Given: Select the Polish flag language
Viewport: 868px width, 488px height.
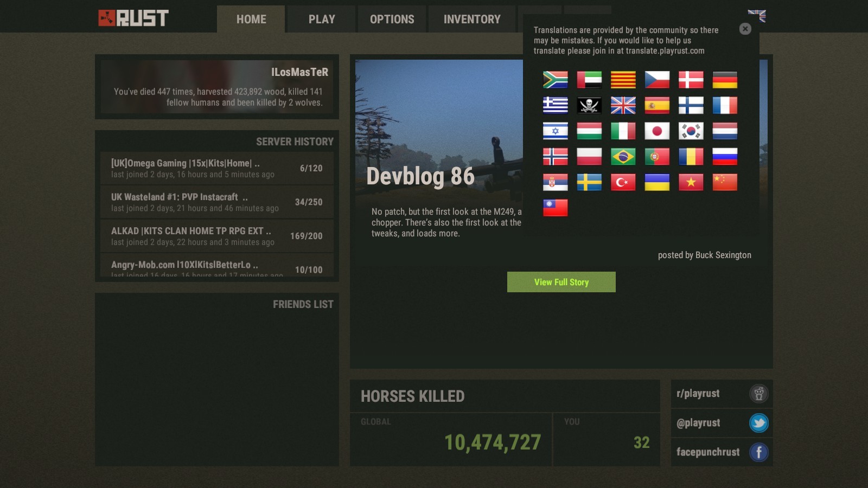Looking at the screenshot, I should (589, 156).
